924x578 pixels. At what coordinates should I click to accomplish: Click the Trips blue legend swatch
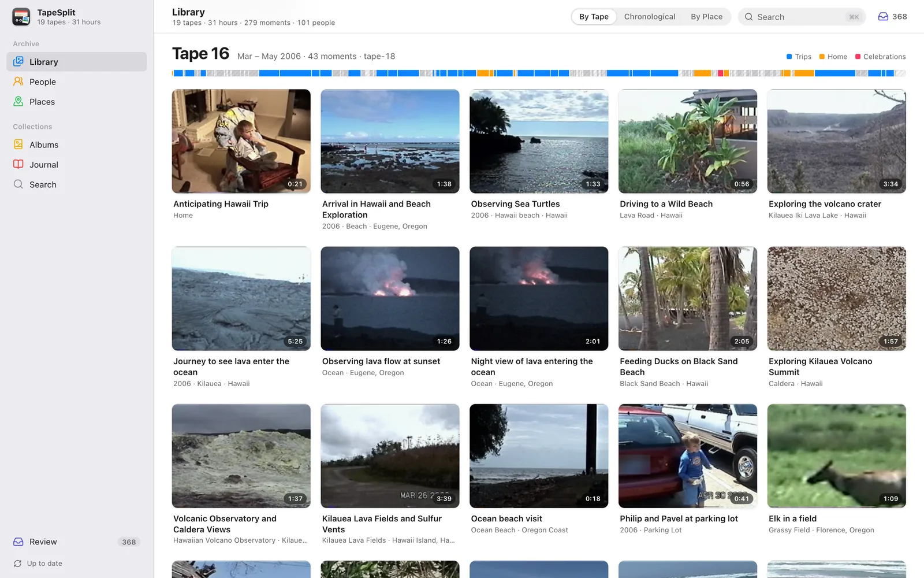[x=789, y=57]
